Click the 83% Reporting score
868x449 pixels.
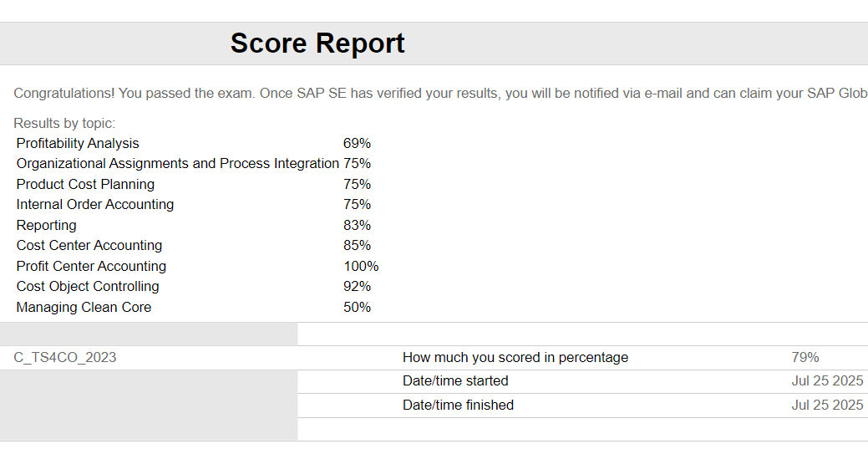click(x=357, y=225)
